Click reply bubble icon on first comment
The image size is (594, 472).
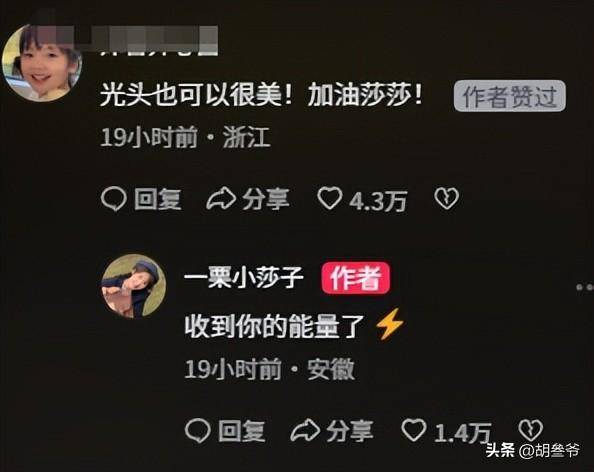pos(114,199)
